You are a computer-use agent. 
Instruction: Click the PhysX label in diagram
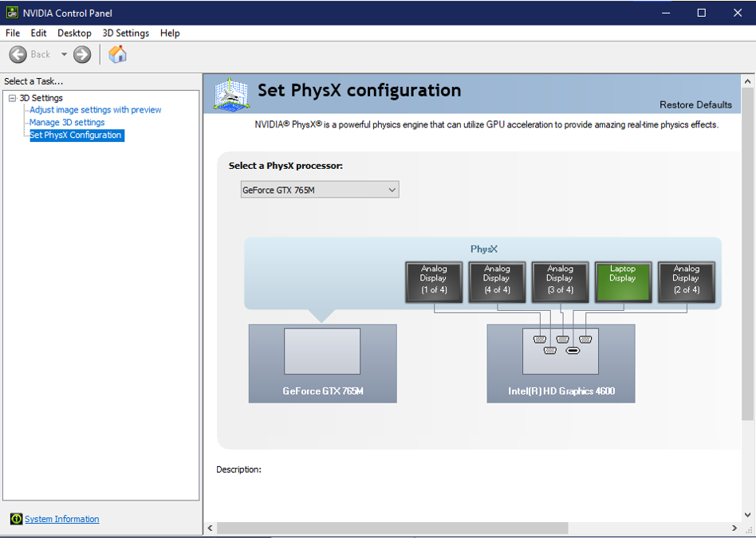coord(483,249)
